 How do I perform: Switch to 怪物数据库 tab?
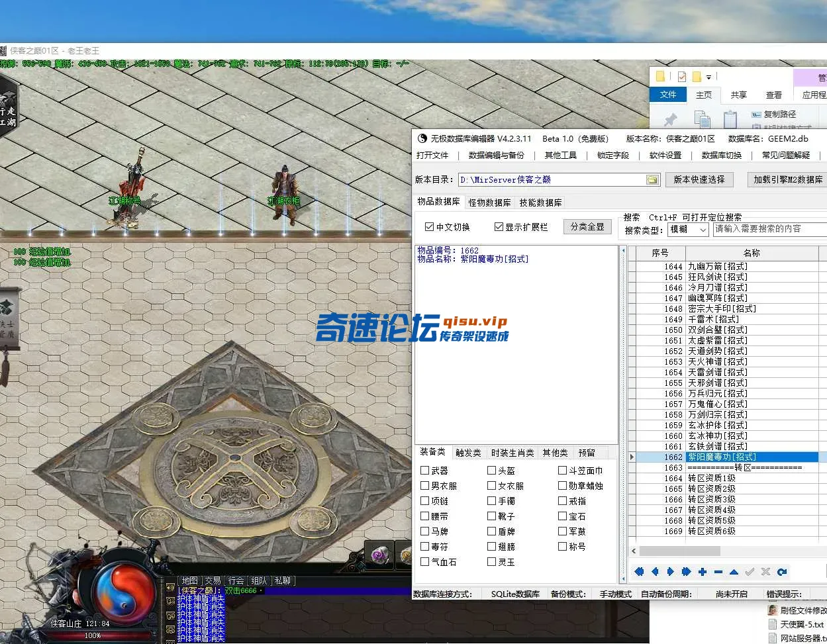[x=489, y=203]
